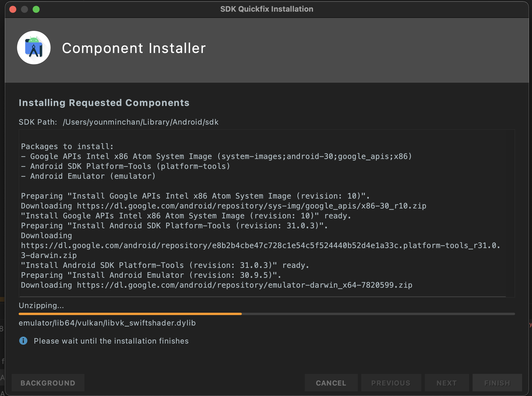Click the Android Studio logo icon
The height and width of the screenshot is (396, 532).
(34, 48)
